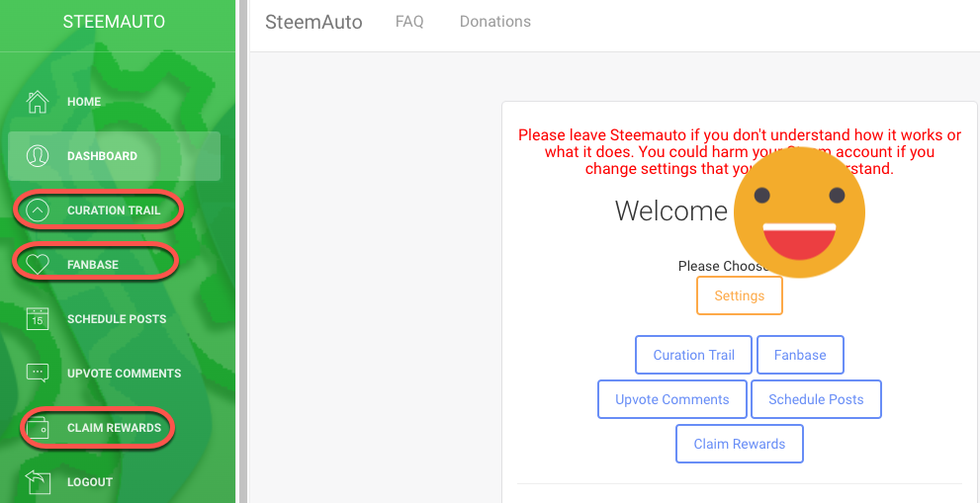Click the blue Schedule Posts button
980x503 pixels.
816,399
